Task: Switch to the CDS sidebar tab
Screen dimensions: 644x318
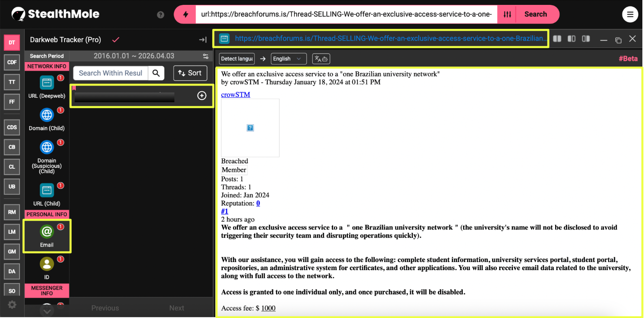Action: click(x=12, y=127)
